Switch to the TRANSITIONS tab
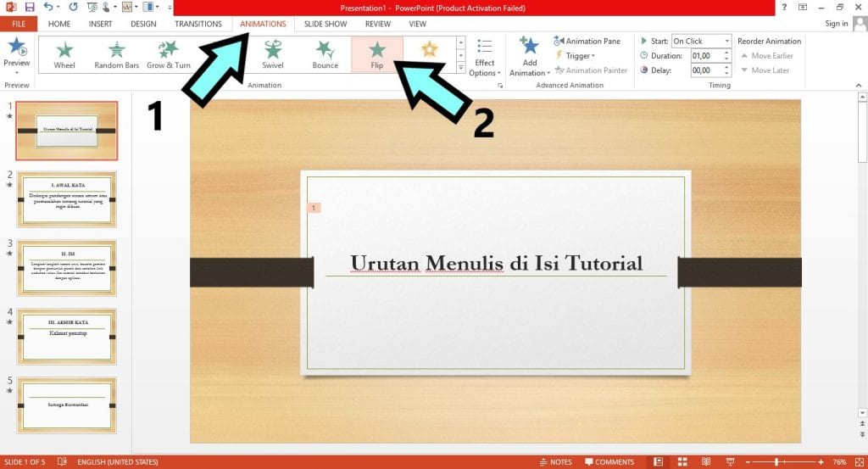The image size is (868, 469). pos(198,24)
